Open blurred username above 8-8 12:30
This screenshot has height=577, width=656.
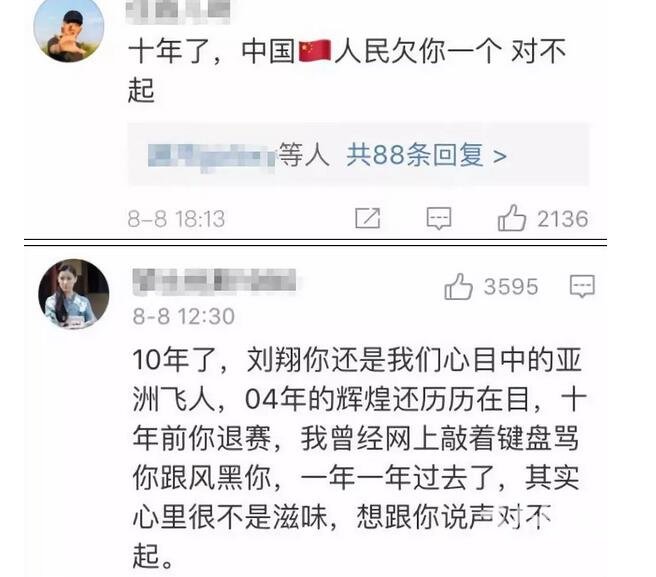214,281
